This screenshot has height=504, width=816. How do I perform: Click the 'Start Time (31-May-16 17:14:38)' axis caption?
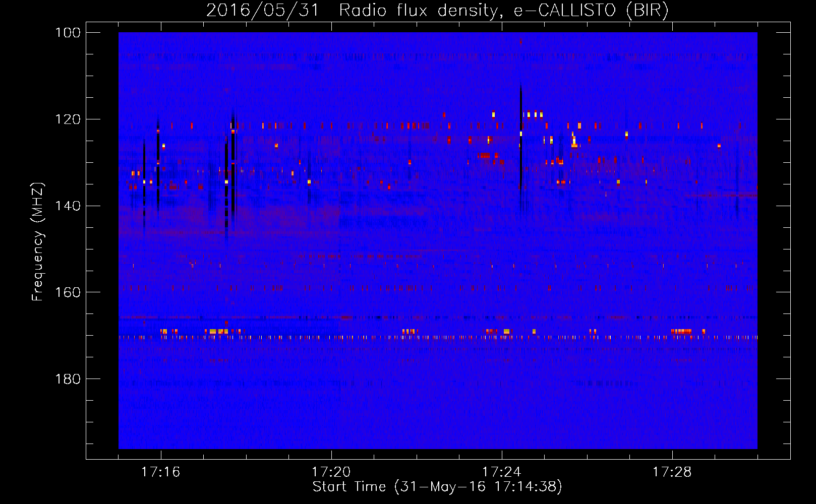[437, 487]
